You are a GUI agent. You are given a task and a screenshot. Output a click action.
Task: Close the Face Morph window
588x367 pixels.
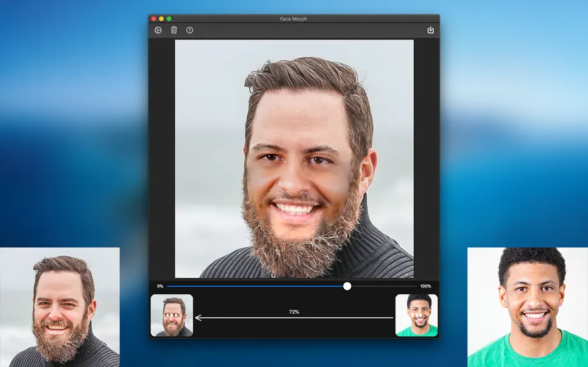click(154, 18)
